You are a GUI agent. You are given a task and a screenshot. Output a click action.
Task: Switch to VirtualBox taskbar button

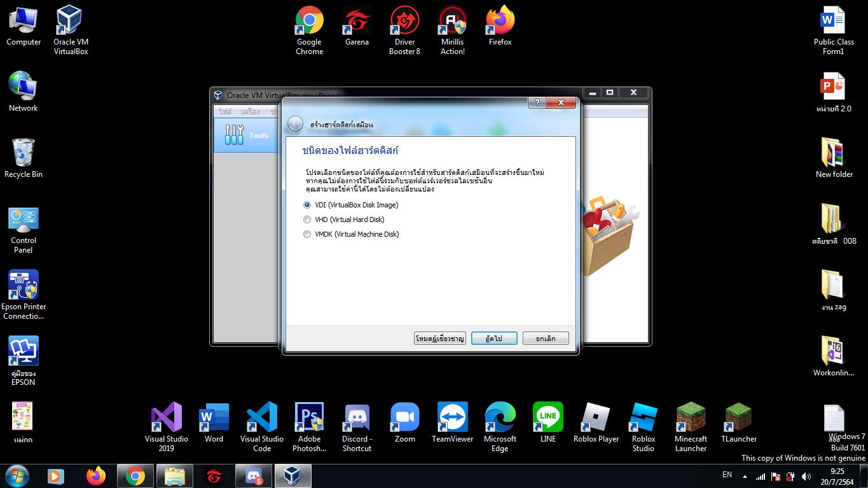point(293,476)
